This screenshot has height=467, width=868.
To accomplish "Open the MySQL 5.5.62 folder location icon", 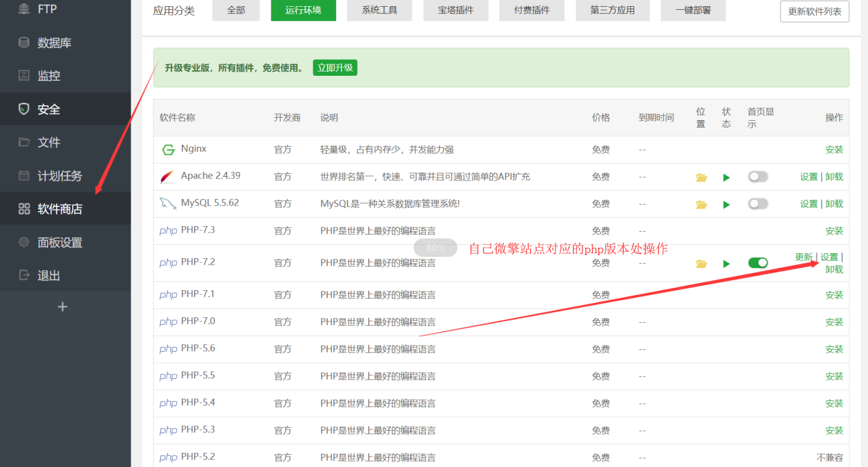I will point(701,205).
